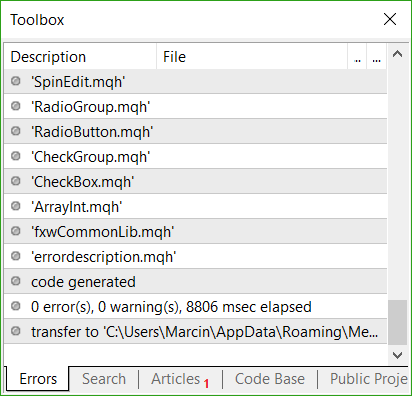The height and width of the screenshot is (396, 412).
Task: Click the scrollbar up arrow
Action: tap(397, 54)
